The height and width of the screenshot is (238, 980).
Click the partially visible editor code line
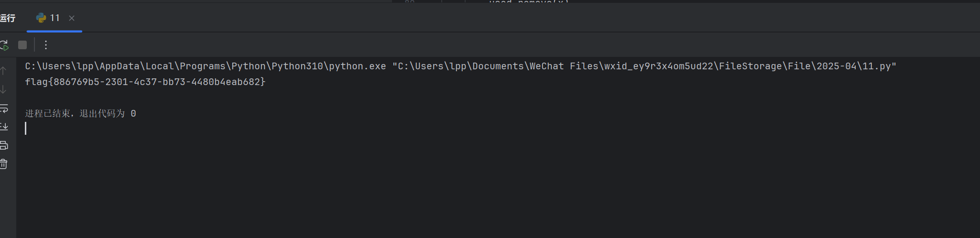528,1
